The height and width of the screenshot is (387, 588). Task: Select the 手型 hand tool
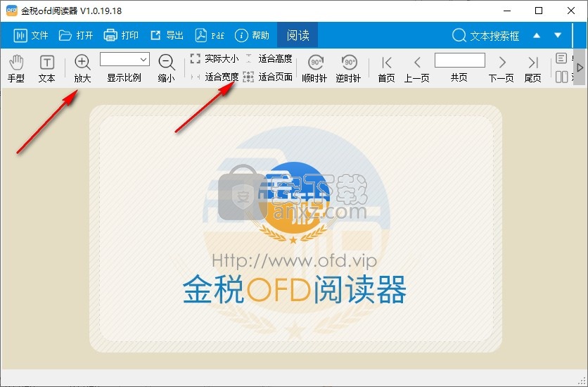[x=16, y=68]
